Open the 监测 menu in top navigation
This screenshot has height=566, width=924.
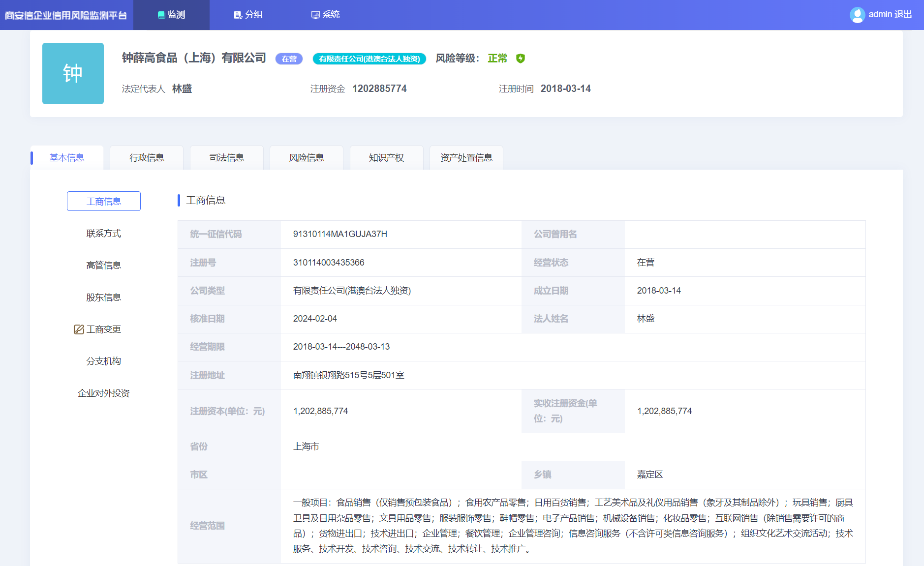(x=171, y=15)
